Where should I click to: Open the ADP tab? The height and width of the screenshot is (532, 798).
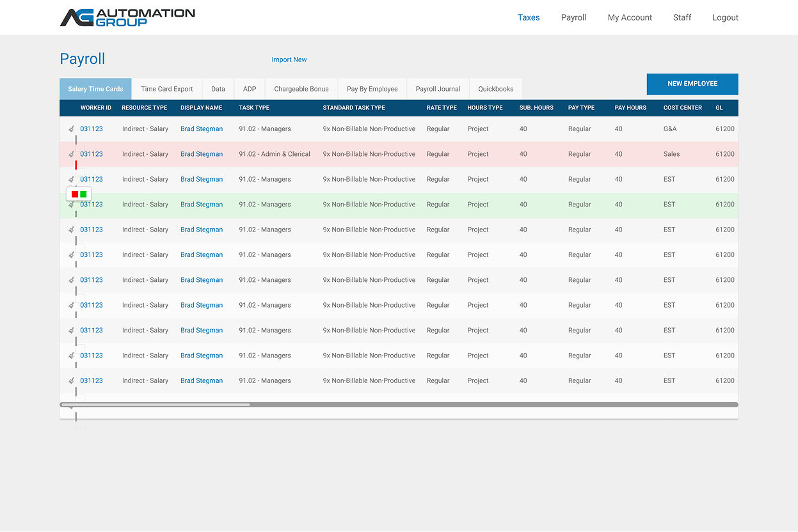click(x=250, y=89)
